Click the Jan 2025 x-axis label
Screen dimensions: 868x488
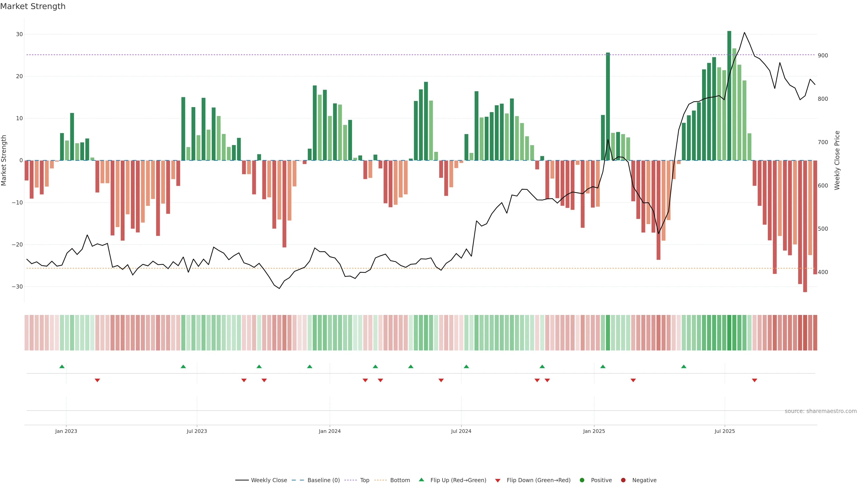pyautogui.click(x=594, y=431)
